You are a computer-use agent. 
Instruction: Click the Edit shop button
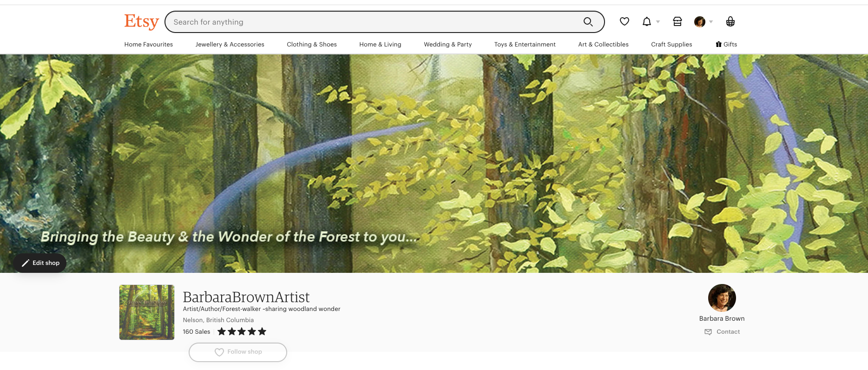pos(40,263)
